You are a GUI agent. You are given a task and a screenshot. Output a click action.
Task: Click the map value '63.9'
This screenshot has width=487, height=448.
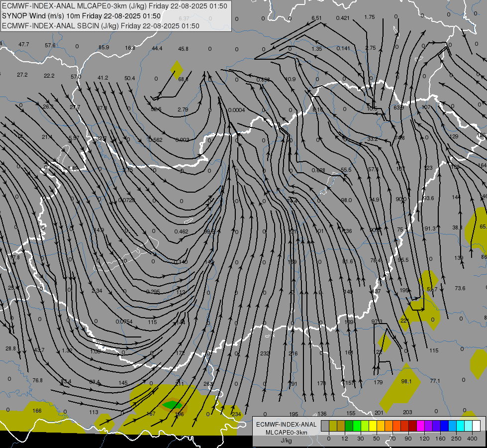pos(399,108)
